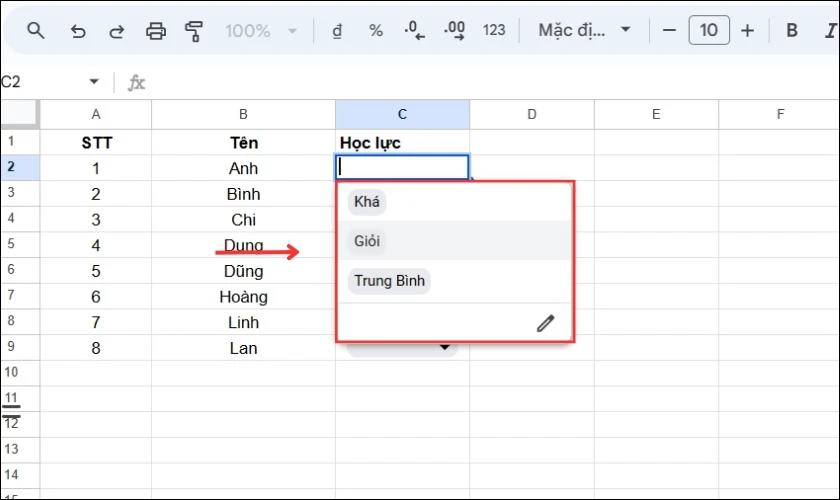The width and height of the screenshot is (840, 500).
Task: Click cell containing Linh
Action: tap(243, 323)
